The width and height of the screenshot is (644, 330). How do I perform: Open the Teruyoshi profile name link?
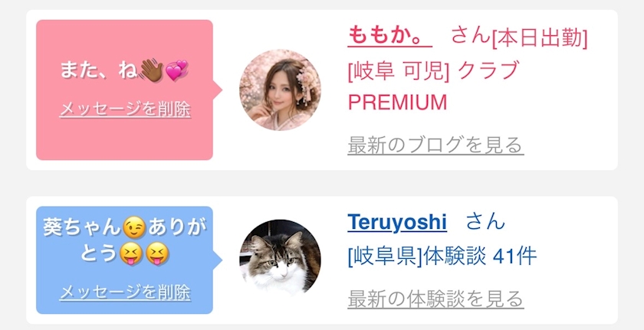coord(397,223)
